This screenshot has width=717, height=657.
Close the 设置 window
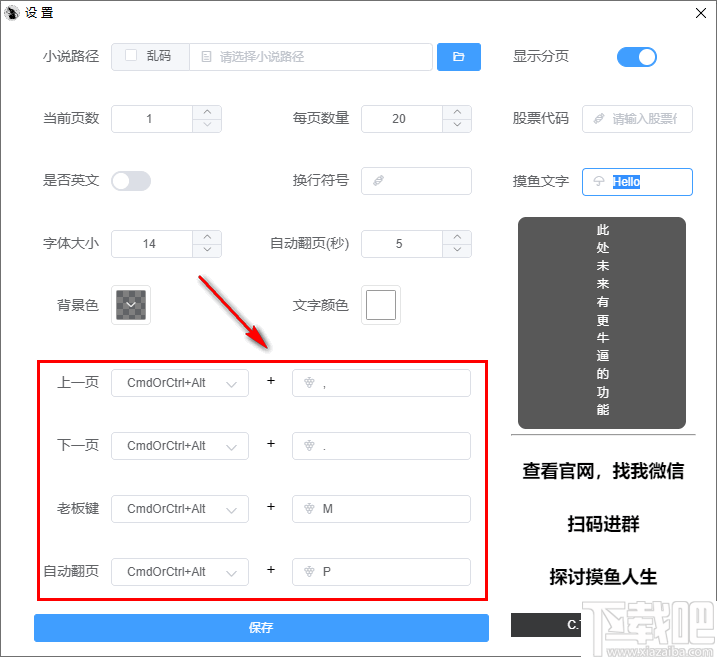point(701,13)
